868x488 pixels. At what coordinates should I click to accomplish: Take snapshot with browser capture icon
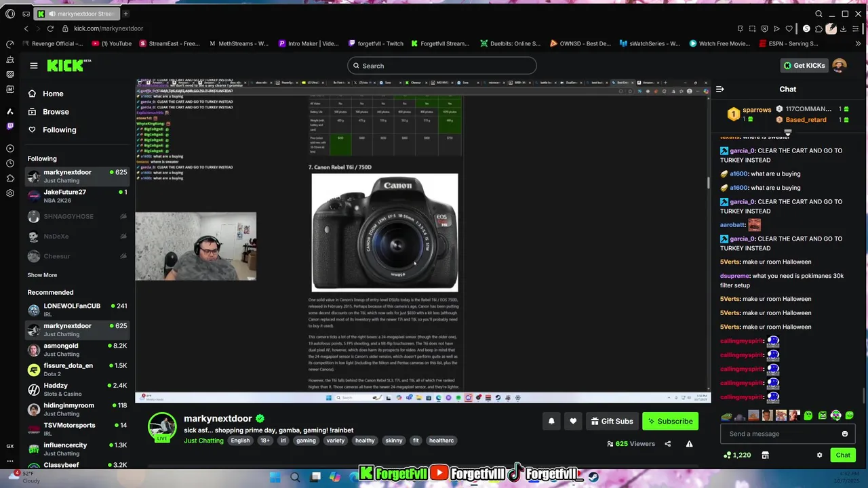tap(753, 28)
